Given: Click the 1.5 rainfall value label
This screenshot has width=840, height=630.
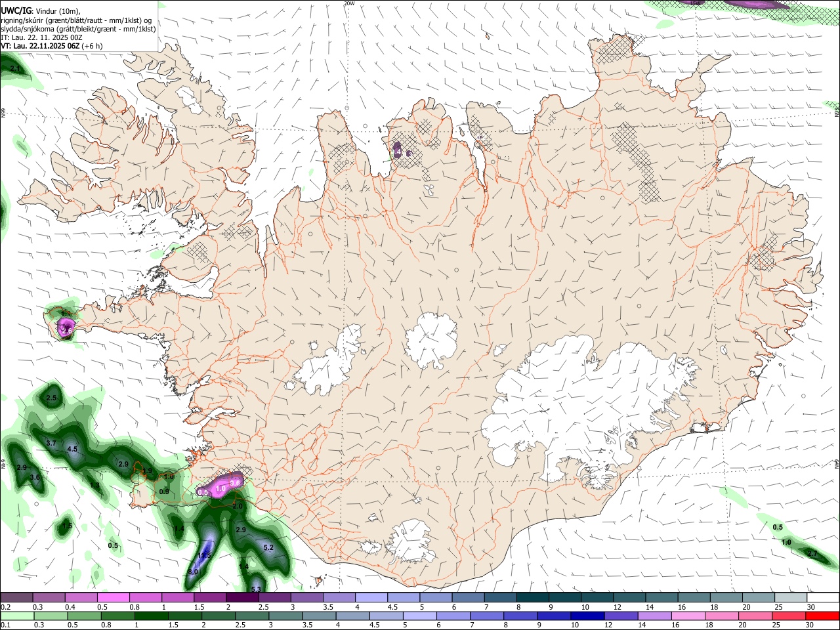Looking at the screenshot, I should 66,526.
